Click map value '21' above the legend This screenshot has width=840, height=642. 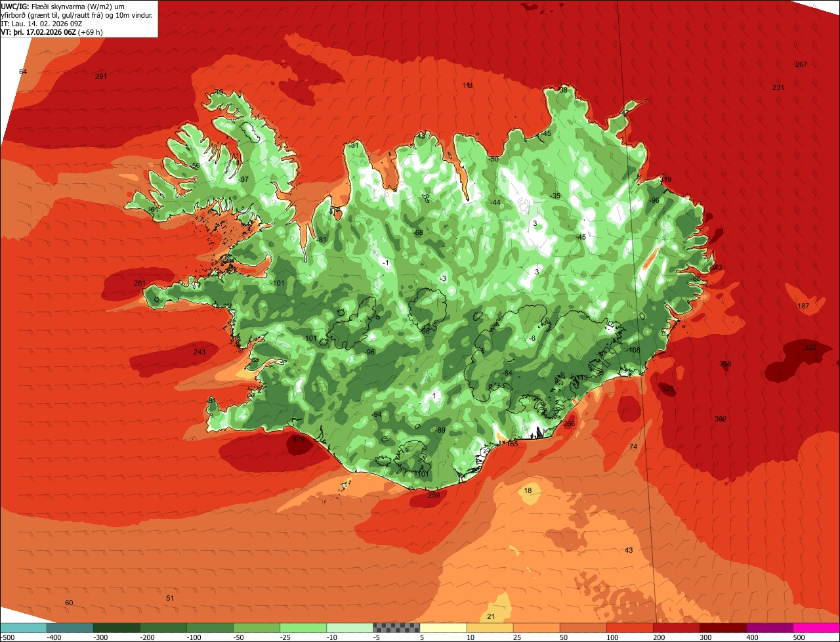pos(491,616)
